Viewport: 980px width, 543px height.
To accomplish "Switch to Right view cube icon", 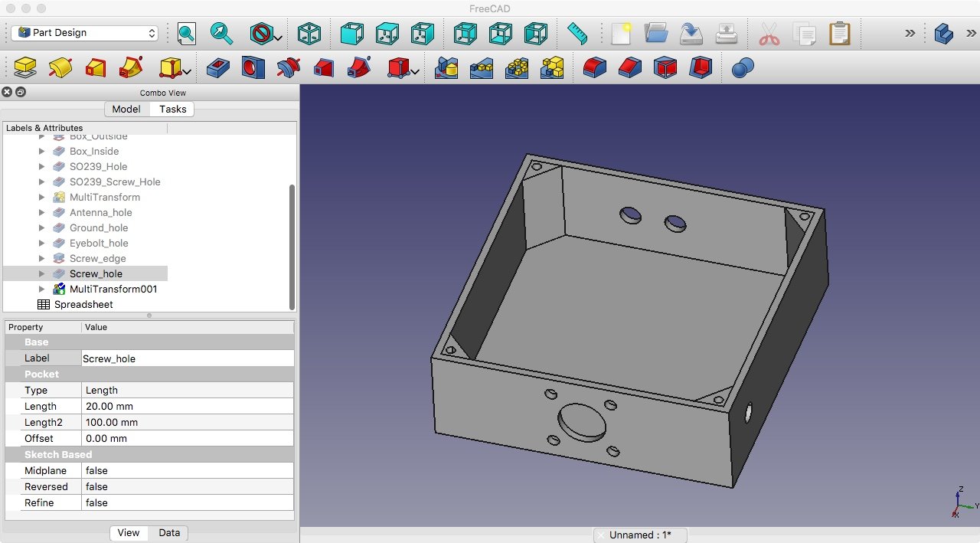I will click(423, 33).
